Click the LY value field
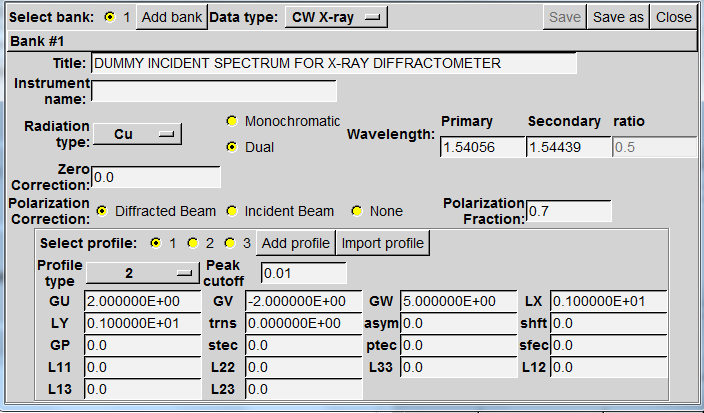This screenshot has width=704, height=413. [143, 323]
